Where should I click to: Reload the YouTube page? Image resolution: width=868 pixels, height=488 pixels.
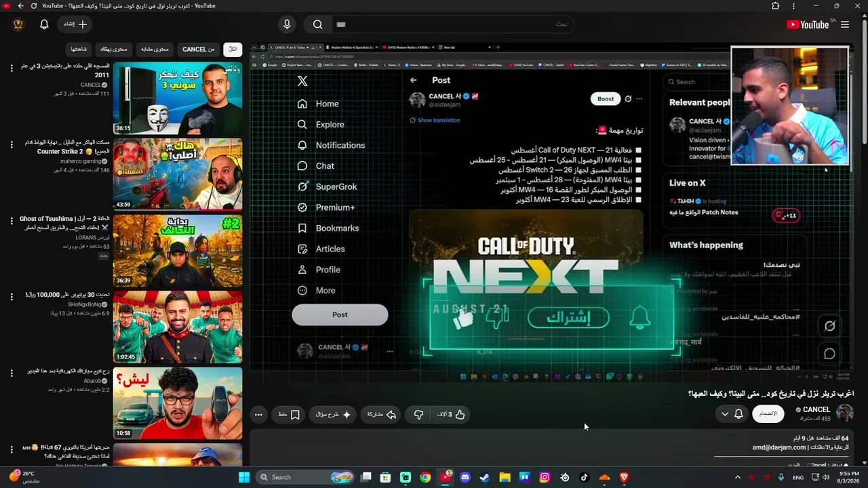pos(34,6)
